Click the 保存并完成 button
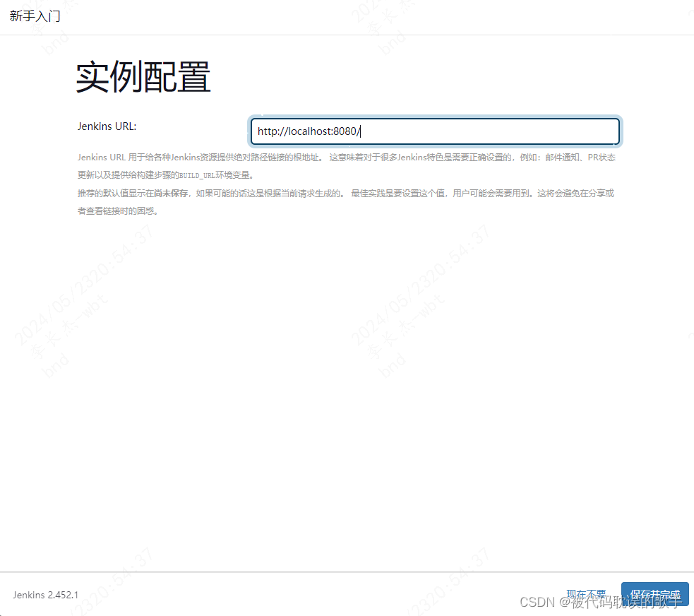 tap(654, 594)
